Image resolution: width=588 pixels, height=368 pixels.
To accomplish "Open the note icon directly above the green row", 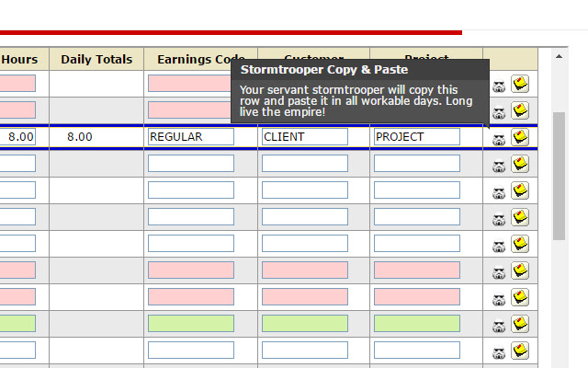I will coord(520,297).
